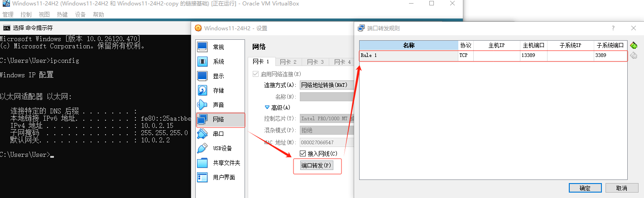Click empty 子系统IP cell of Rule 1
This screenshot has height=198, width=644.
pos(571,56)
